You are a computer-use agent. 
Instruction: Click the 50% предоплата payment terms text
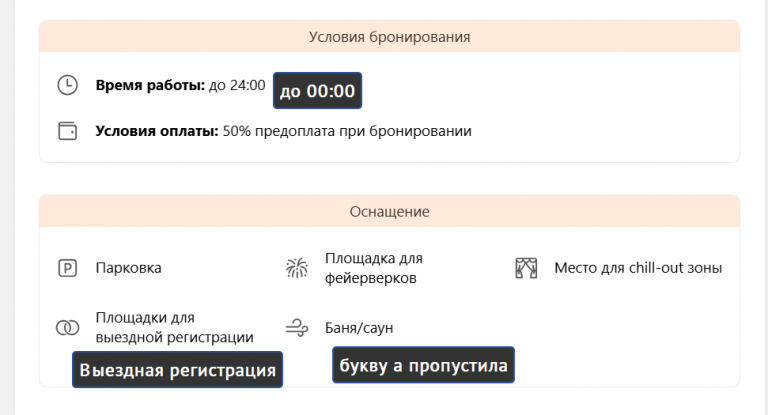(x=347, y=131)
